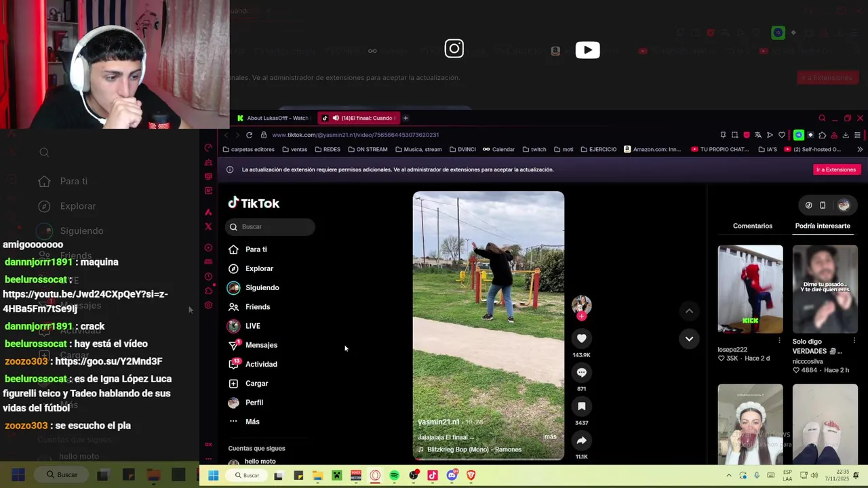
Task: Click 'Ir a Extensiones' button
Action: coord(836,169)
